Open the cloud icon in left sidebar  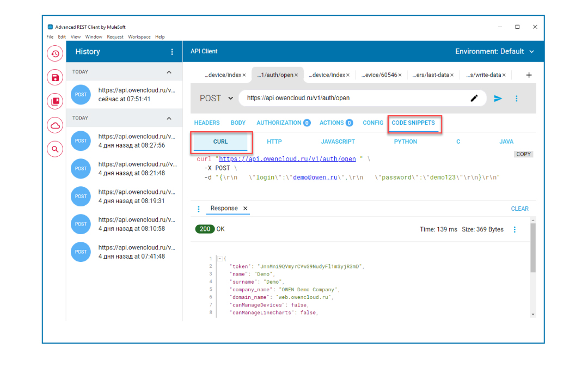click(x=55, y=125)
